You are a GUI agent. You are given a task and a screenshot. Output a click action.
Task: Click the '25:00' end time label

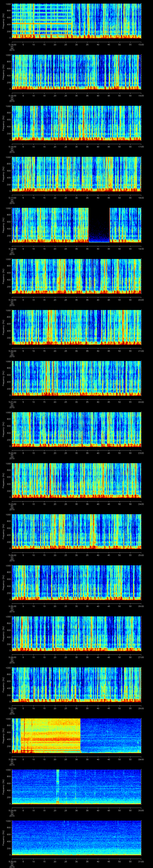click(141, 555)
